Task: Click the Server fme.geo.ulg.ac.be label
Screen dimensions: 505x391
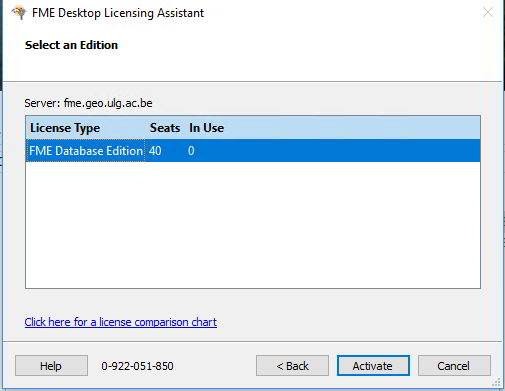Action: pyautogui.click(x=88, y=103)
